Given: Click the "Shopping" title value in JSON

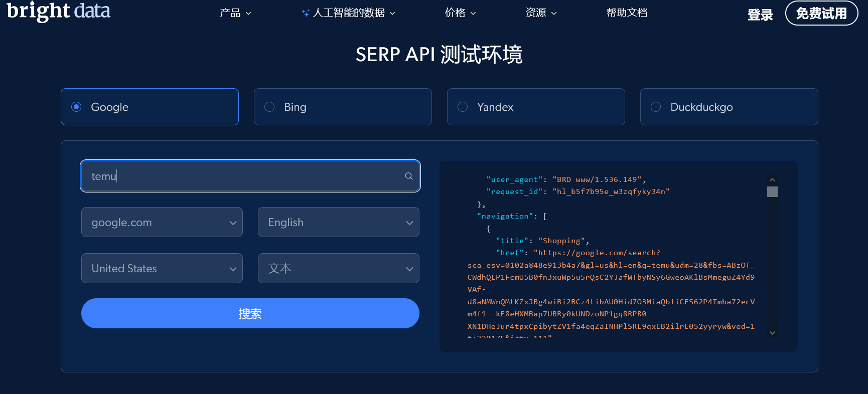Looking at the screenshot, I should coord(561,241).
